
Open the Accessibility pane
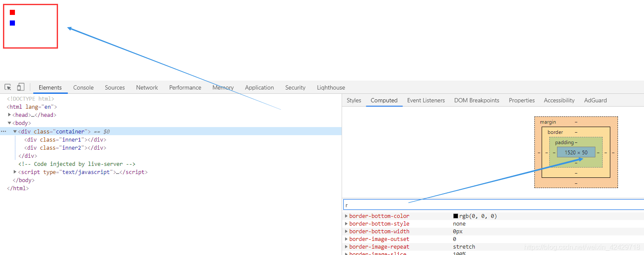pyautogui.click(x=559, y=100)
